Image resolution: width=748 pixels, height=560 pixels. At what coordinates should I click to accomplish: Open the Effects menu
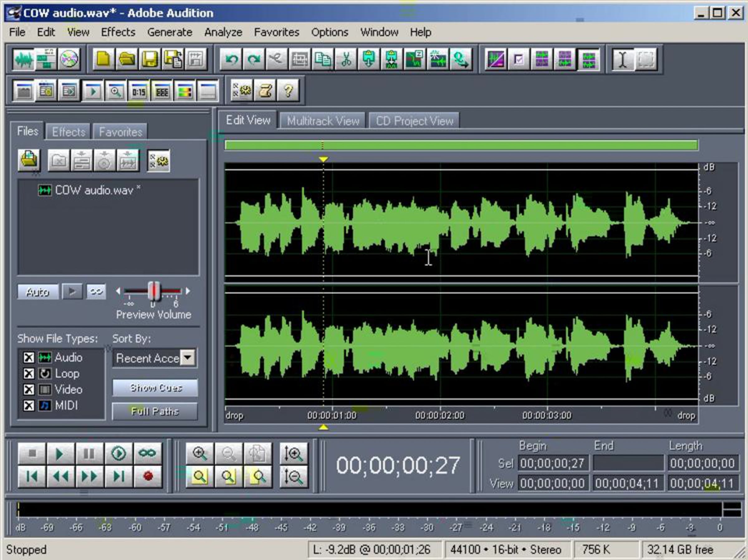118,32
